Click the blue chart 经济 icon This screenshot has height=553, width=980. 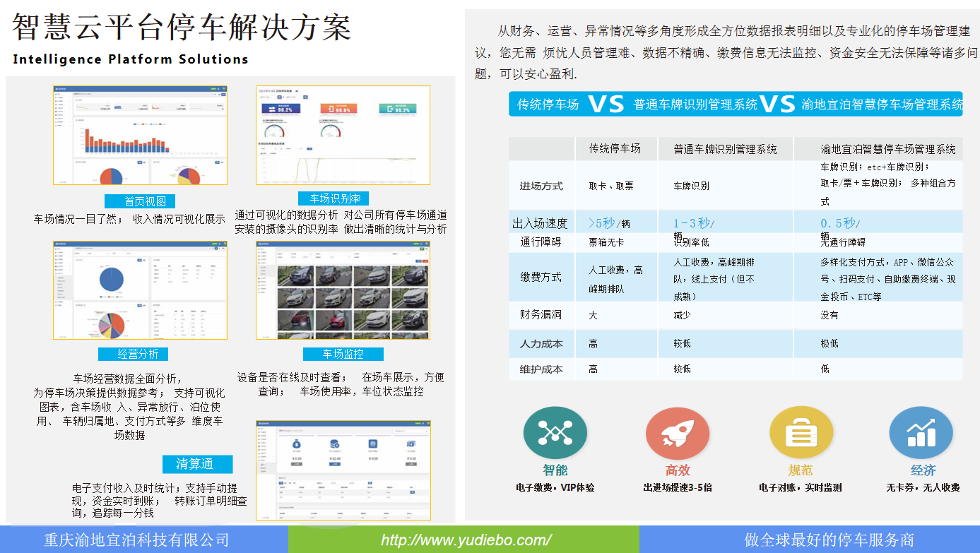(x=921, y=432)
